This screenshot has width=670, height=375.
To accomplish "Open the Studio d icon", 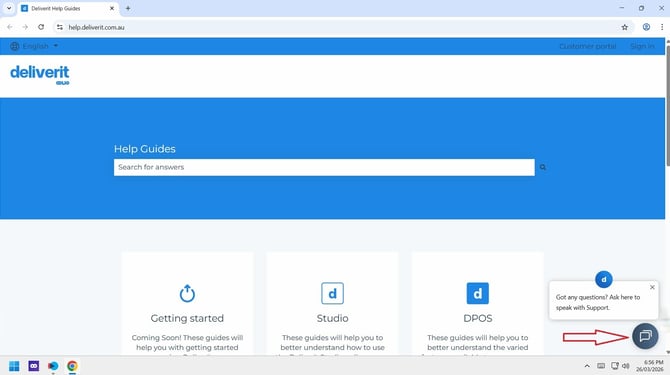I will [x=332, y=293].
